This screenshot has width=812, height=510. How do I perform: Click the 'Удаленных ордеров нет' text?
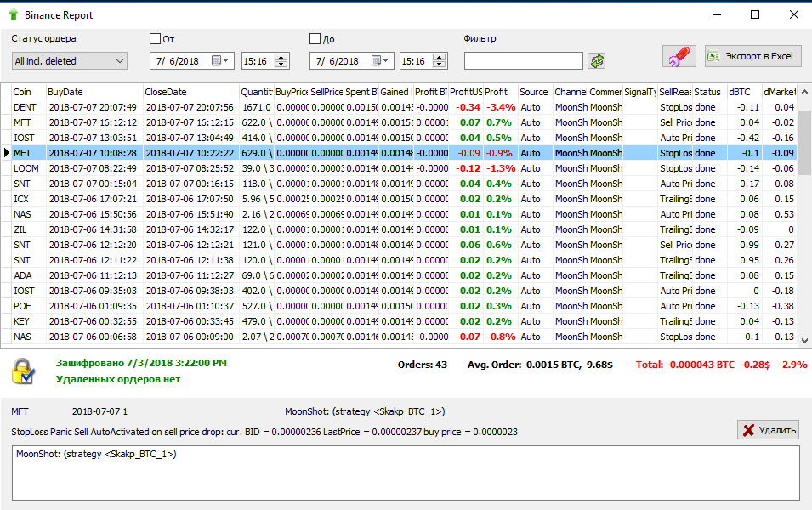click(x=118, y=379)
